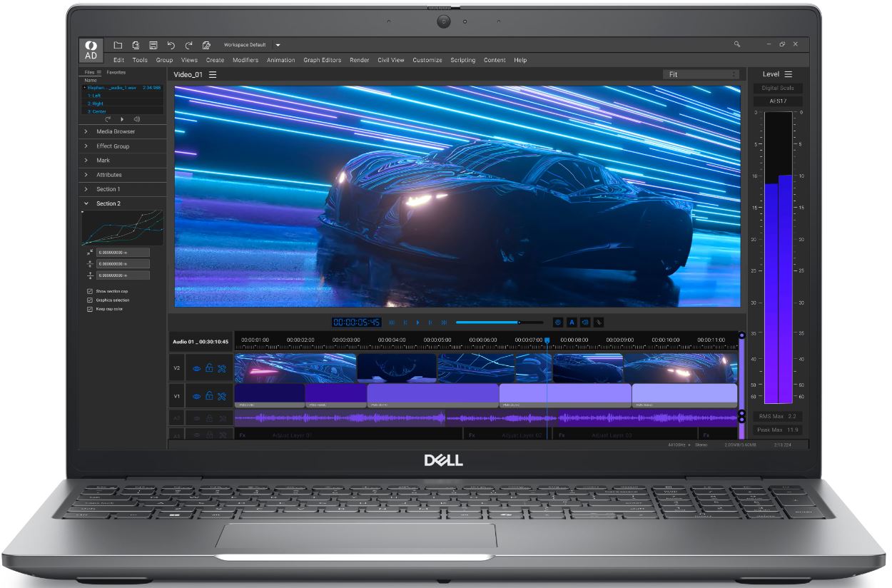Open the V2 track wrench tools icon
This screenshot has width=892, height=588.
coord(222,369)
